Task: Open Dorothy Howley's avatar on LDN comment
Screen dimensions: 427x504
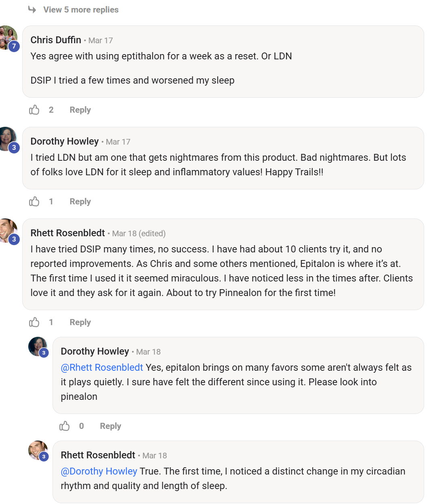Action: click(7, 138)
